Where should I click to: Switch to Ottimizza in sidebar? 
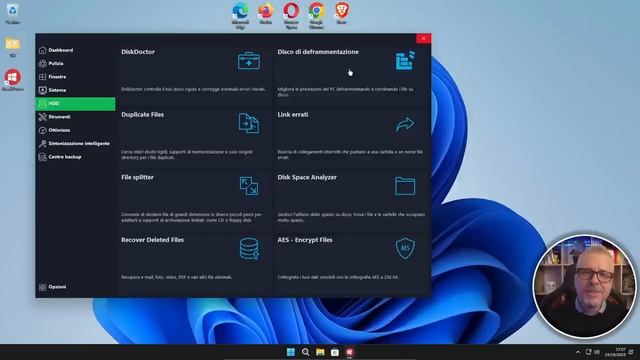pos(76,130)
